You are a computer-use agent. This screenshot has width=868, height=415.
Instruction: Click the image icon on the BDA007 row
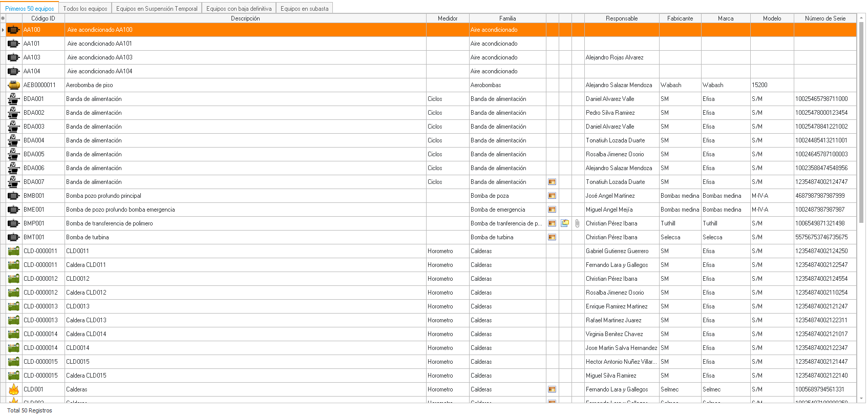(x=552, y=182)
